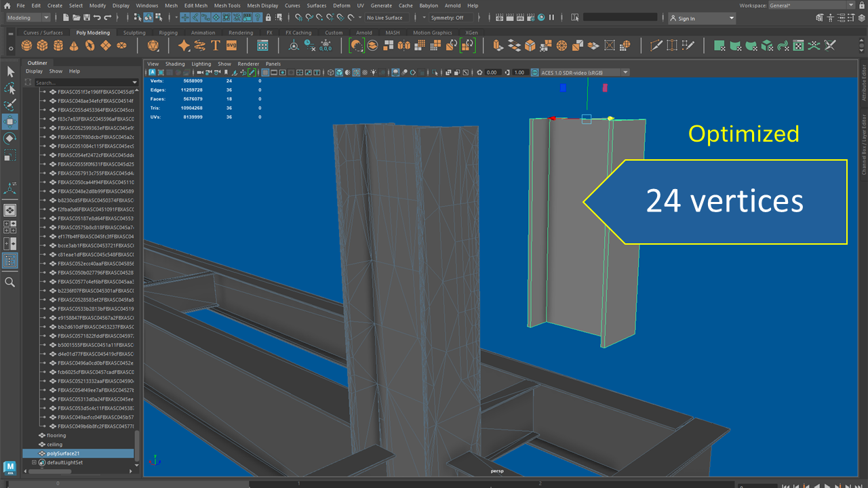Select the Multi-Cut tool icon
The width and height of the screenshot is (868, 488).
point(656,45)
